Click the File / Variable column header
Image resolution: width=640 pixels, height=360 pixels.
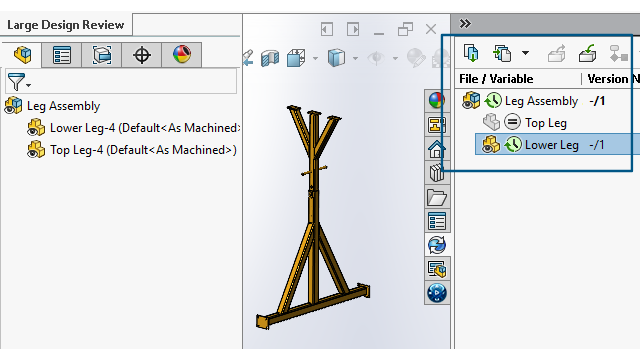pyautogui.click(x=496, y=79)
